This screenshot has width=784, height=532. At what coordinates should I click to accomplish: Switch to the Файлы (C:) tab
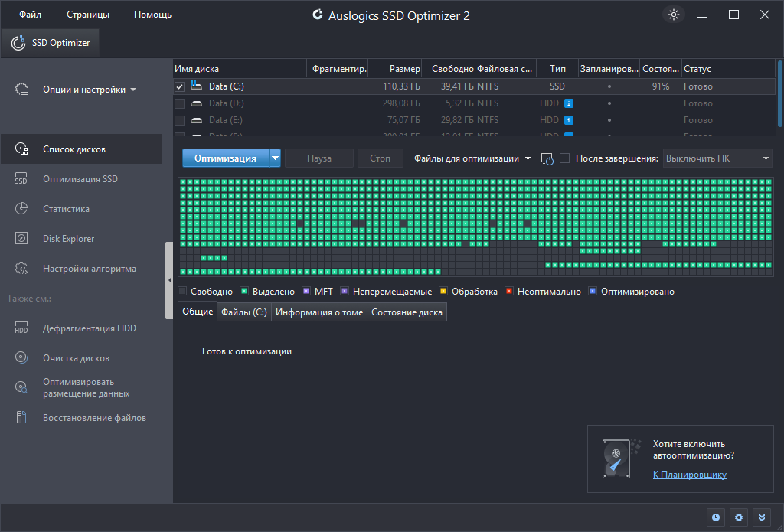244,312
